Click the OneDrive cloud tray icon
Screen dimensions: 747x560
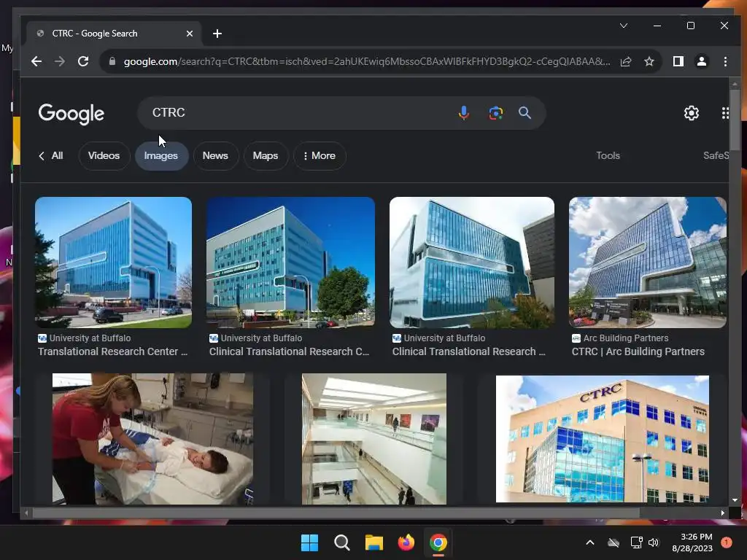click(x=614, y=542)
